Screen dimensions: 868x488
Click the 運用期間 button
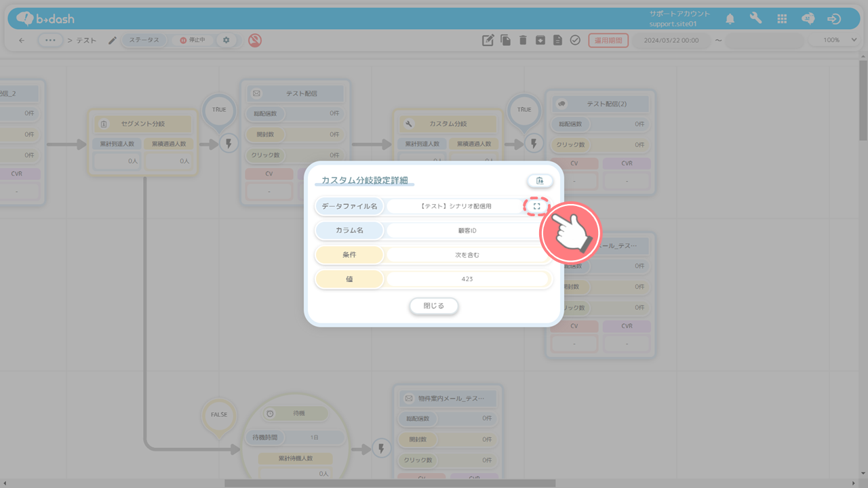tap(608, 41)
